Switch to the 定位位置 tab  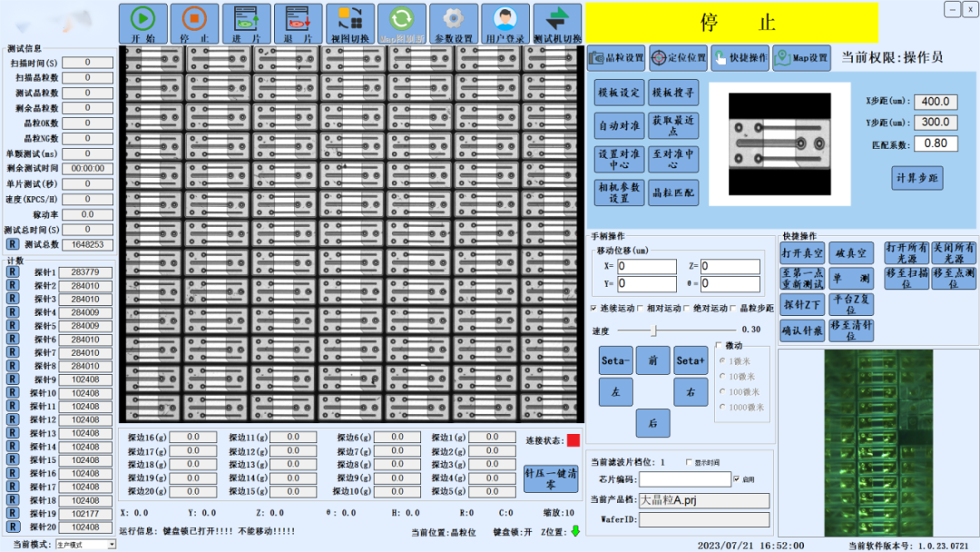(678, 58)
